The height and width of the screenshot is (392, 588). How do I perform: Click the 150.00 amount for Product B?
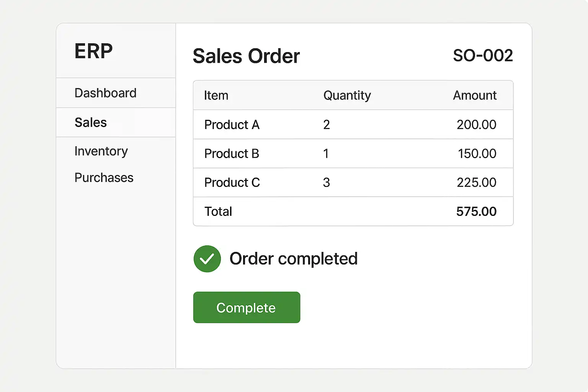coord(477,154)
